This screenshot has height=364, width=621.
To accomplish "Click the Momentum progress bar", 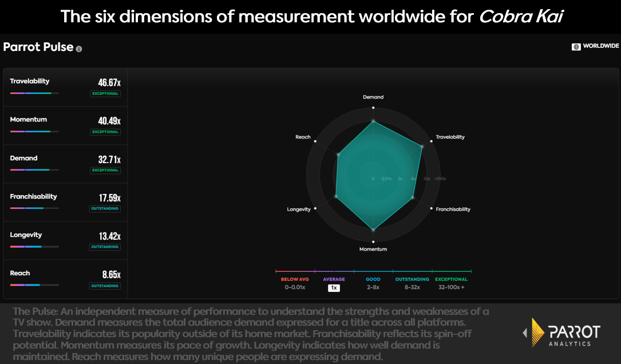I will 34,132.
